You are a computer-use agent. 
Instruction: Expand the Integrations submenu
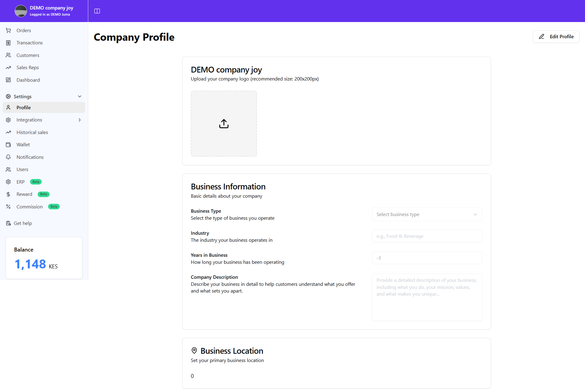pos(79,120)
